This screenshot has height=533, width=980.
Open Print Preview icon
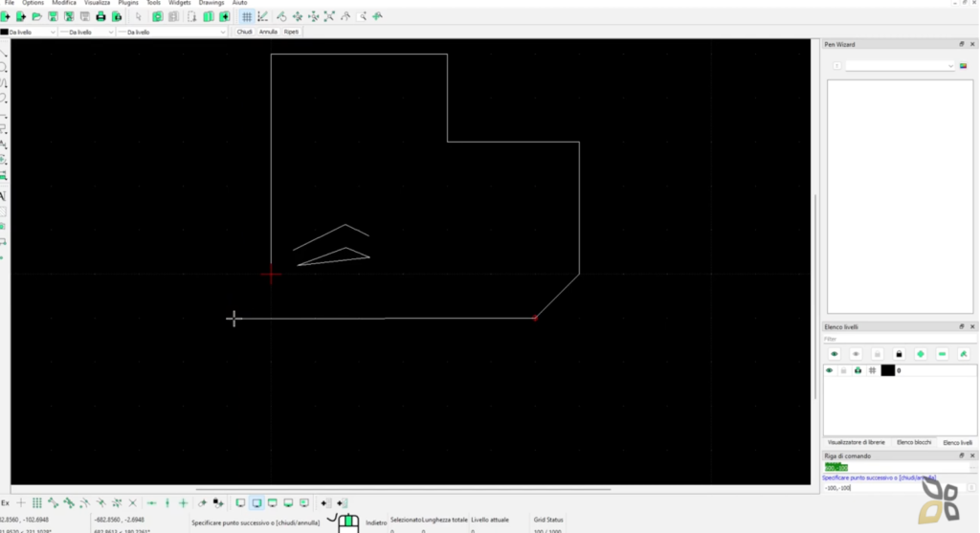point(117,16)
